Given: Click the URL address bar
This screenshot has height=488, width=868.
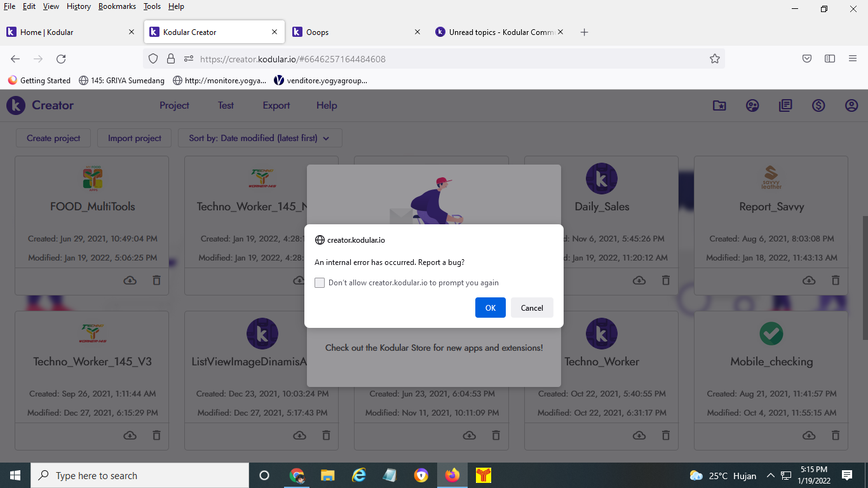Looking at the screenshot, I should (x=432, y=59).
